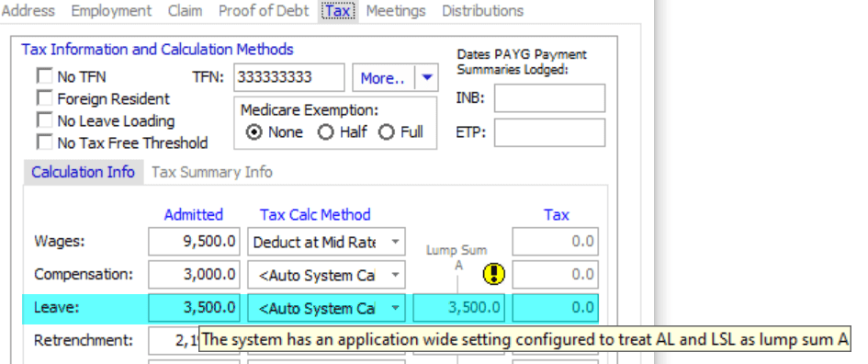Select the Tax tab
The image size is (868, 364).
point(338,10)
